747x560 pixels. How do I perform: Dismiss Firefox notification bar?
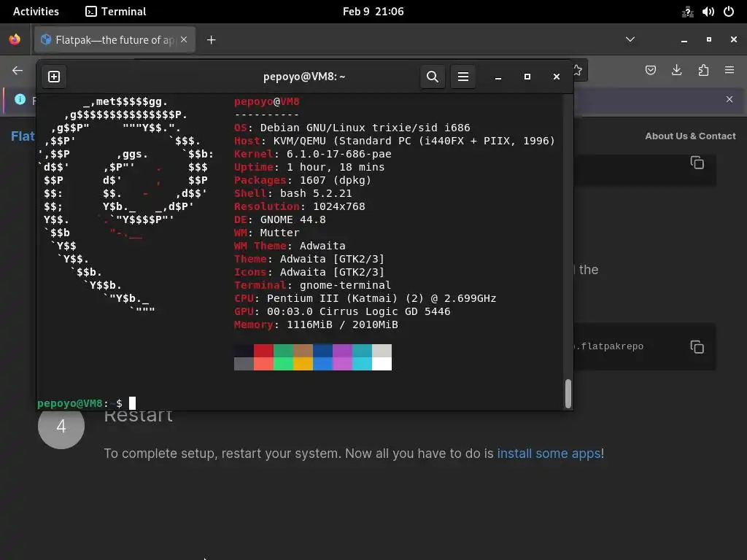(x=729, y=99)
